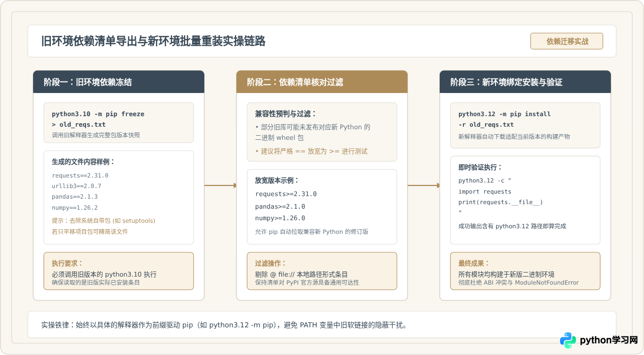Click 若只平移项目包可精简该文件 note

[x=90, y=232]
